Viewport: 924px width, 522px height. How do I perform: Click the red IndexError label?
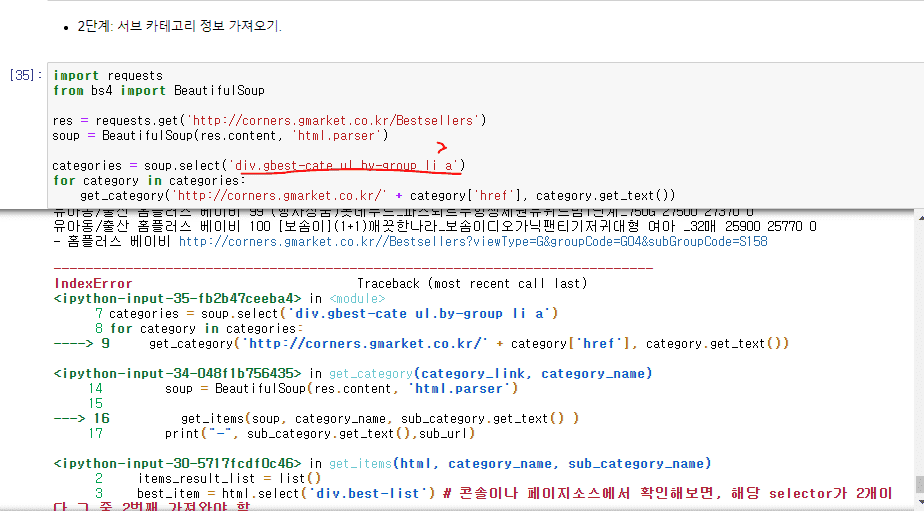[x=92, y=283]
